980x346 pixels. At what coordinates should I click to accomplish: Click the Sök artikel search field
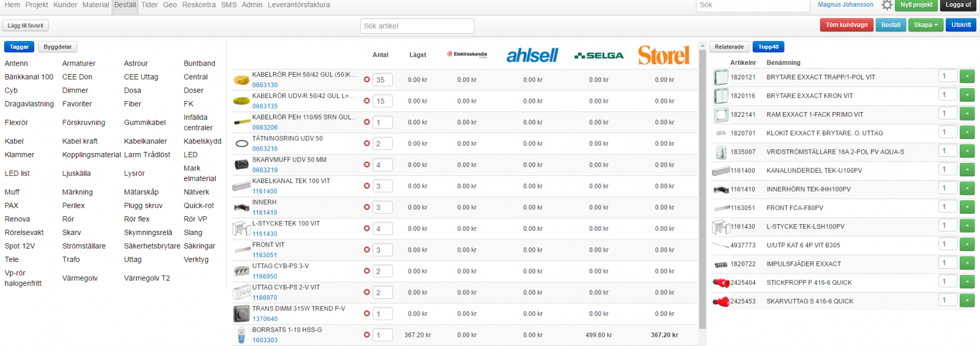coord(417,26)
